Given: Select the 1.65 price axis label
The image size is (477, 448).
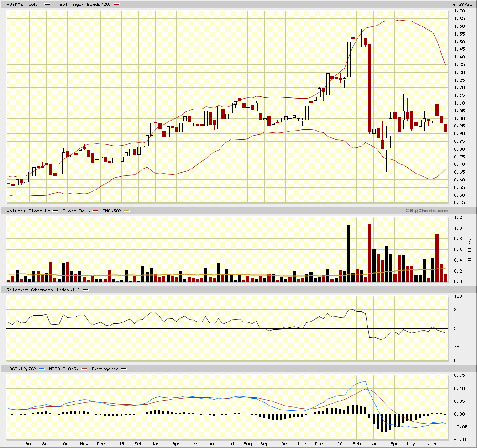Looking at the screenshot, I should [460, 19].
